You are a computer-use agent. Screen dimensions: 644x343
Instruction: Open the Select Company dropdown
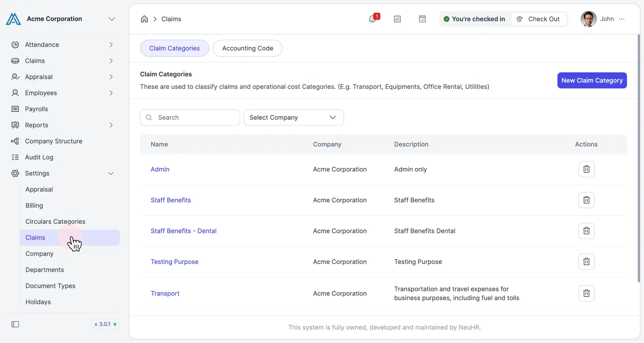[294, 117]
